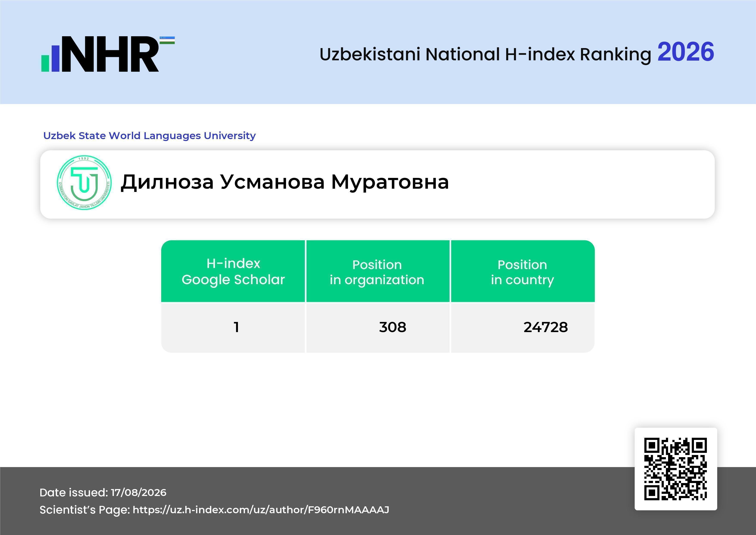
Task: Click the blue 2026 year text
Action: [x=686, y=52]
